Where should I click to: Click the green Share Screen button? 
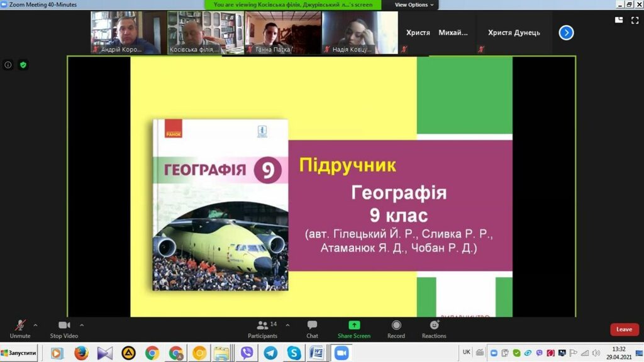point(354,328)
